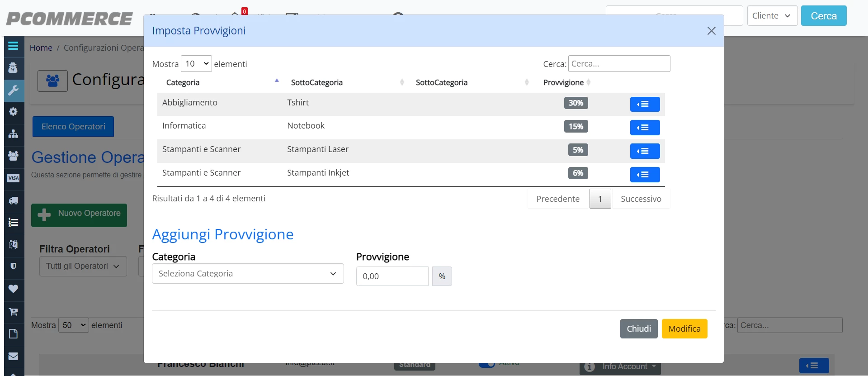Select the Tshirt subcategory cell
This screenshot has width=868, height=376.
(298, 103)
